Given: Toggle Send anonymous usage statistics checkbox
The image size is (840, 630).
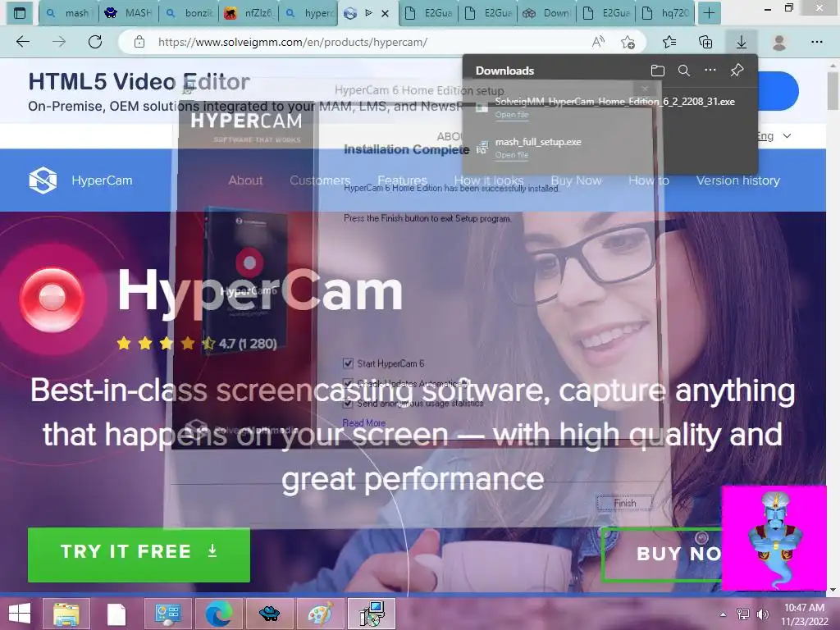Looking at the screenshot, I should [x=348, y=403].
